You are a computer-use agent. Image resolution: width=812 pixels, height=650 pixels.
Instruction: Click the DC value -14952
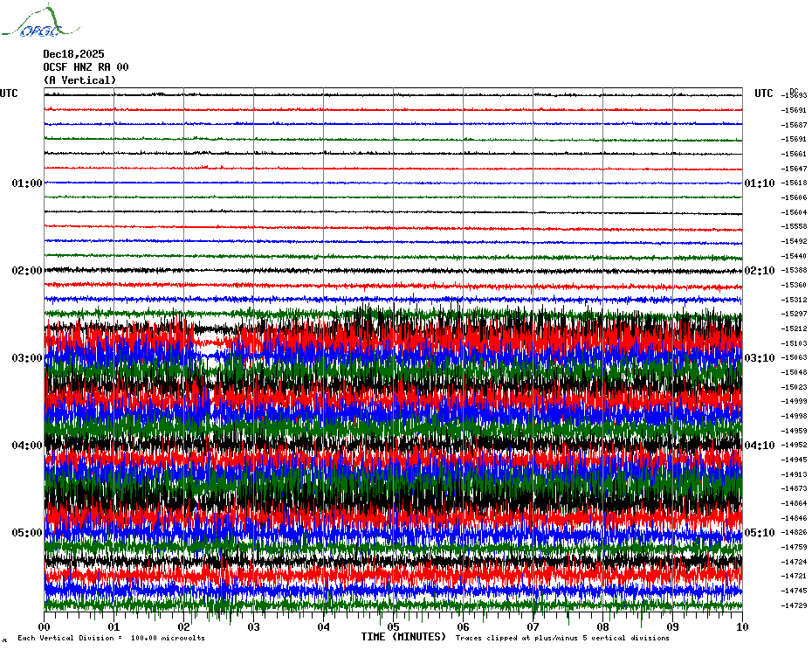pos(794,446)
